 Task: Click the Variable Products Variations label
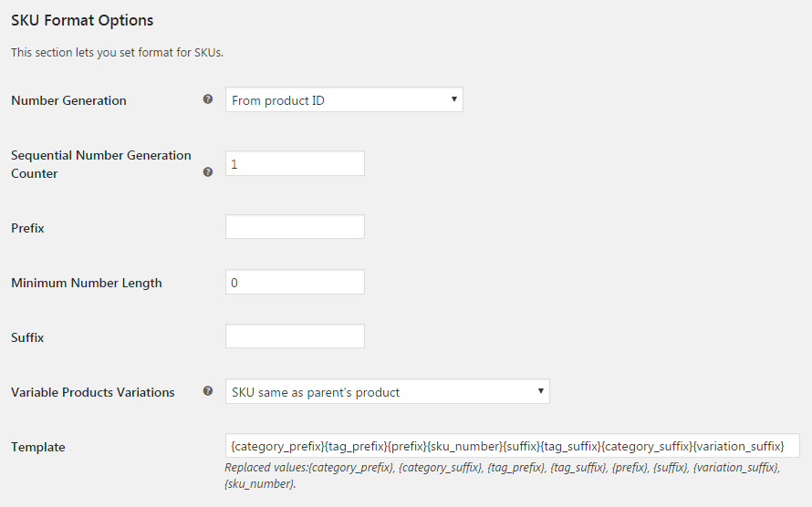pos(93,392)
